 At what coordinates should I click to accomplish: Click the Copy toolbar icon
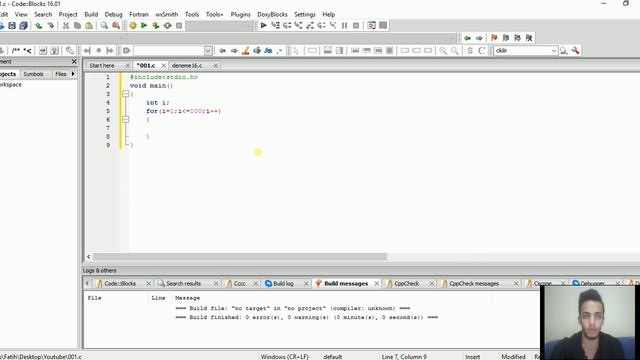pos(77,26)
